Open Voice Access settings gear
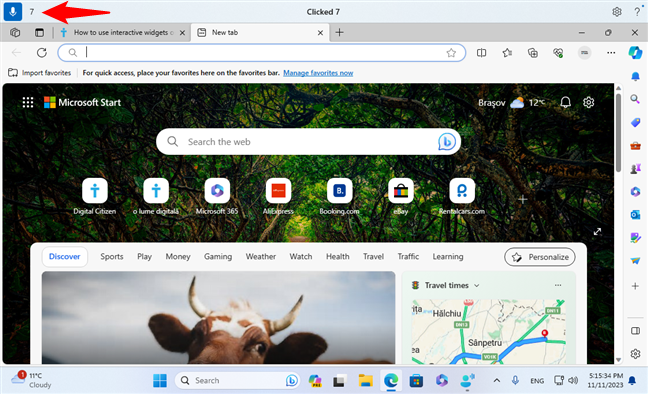This screenshot has width=648, height=394. tap(617, 12)
